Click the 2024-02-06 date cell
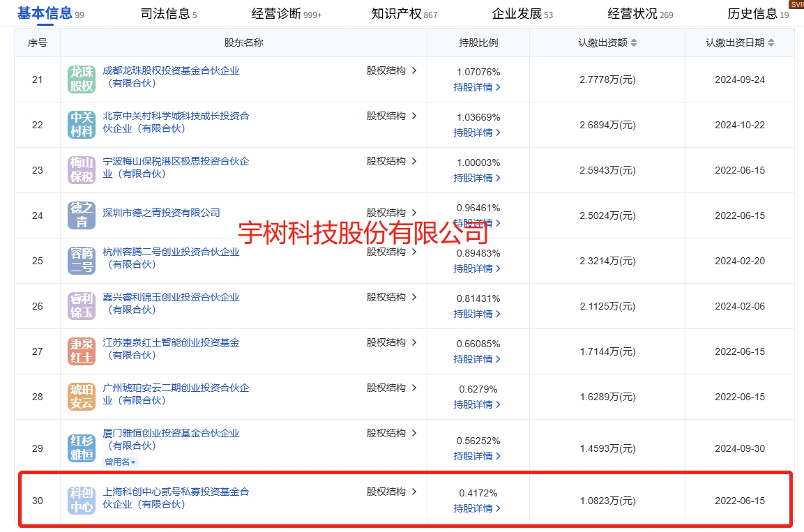804x532 pixels. (739, 307)
